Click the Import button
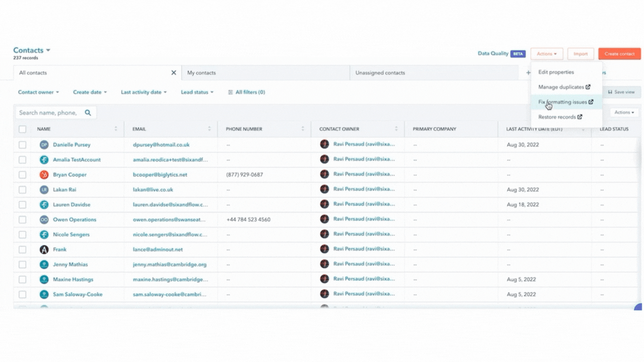This screenshot has height=362, width=644. pyautogui.click(x=580, y=54)
